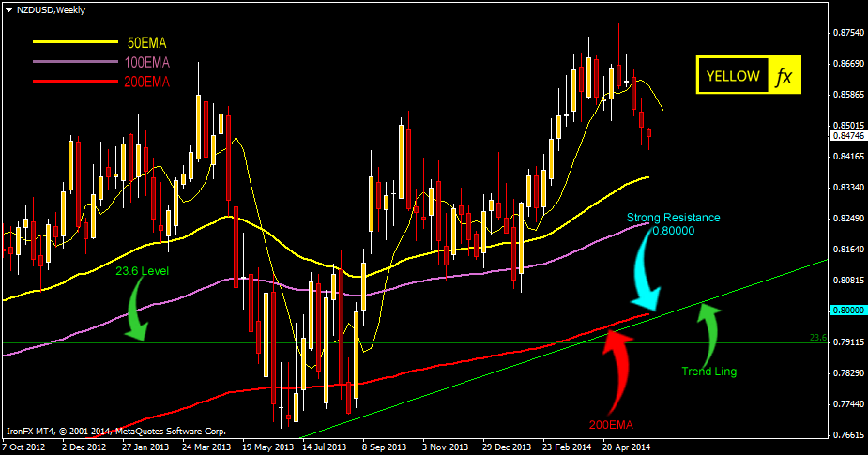Click the chart title dropdown triangle
868x455 pixels.
point(8,7)
